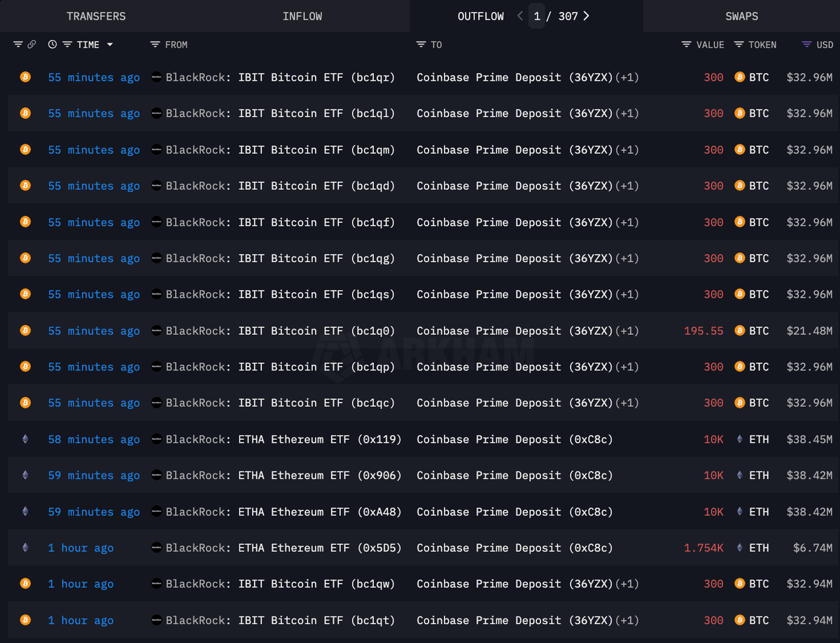
Task: Click the BTC token icon in the bc1qm row
Action: tap(740, 150)
